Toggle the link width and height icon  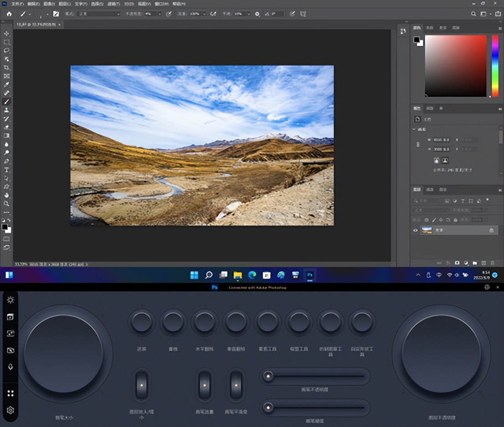(x=418, y=144)
